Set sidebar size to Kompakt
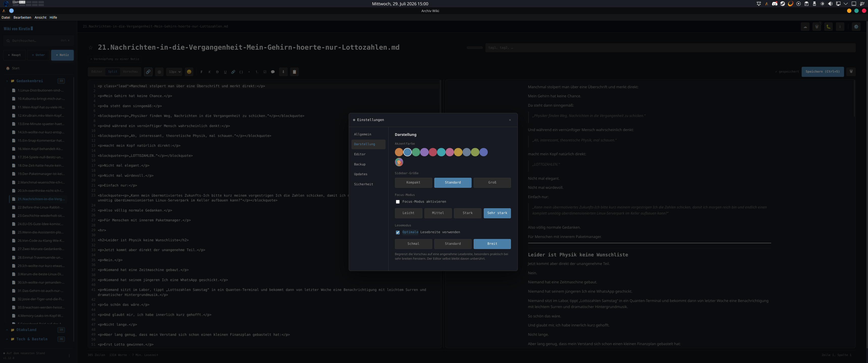This screenshot has height=363, width=868. coord(414,183)
